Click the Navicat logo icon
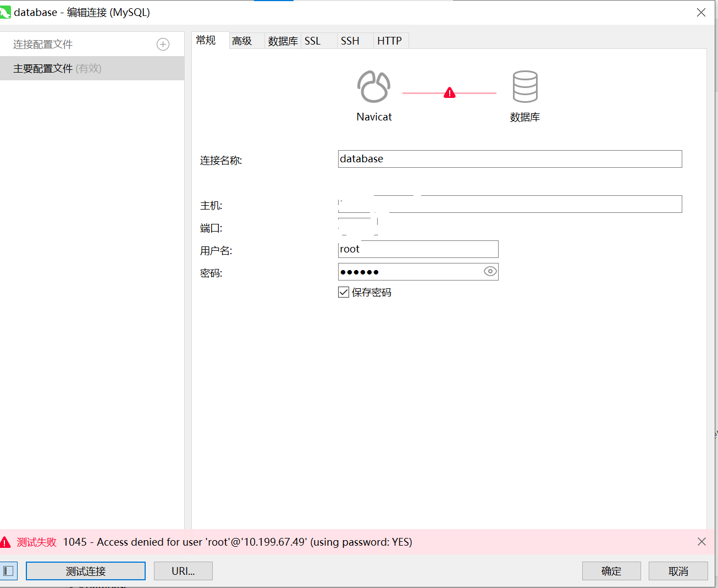This screenshot has height=588, width=718. click(x=374, y=86)
